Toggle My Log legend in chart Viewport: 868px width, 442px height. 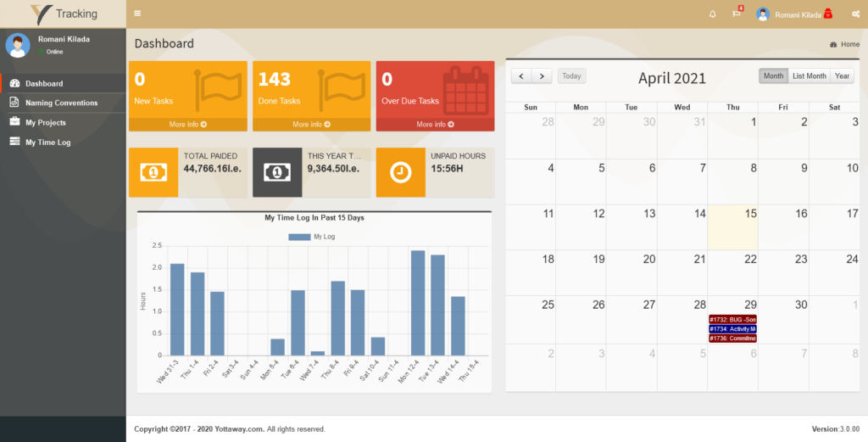[x=312, y=237]
